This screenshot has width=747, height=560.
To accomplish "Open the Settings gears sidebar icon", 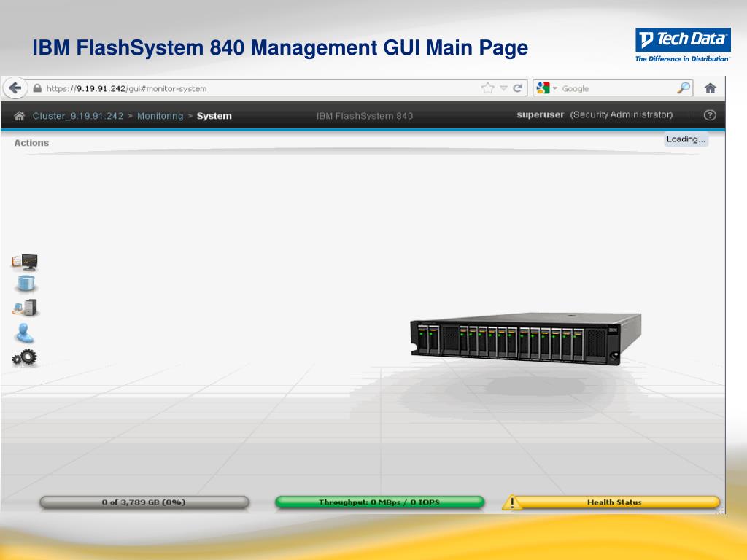I will click(x=24, y=357).
